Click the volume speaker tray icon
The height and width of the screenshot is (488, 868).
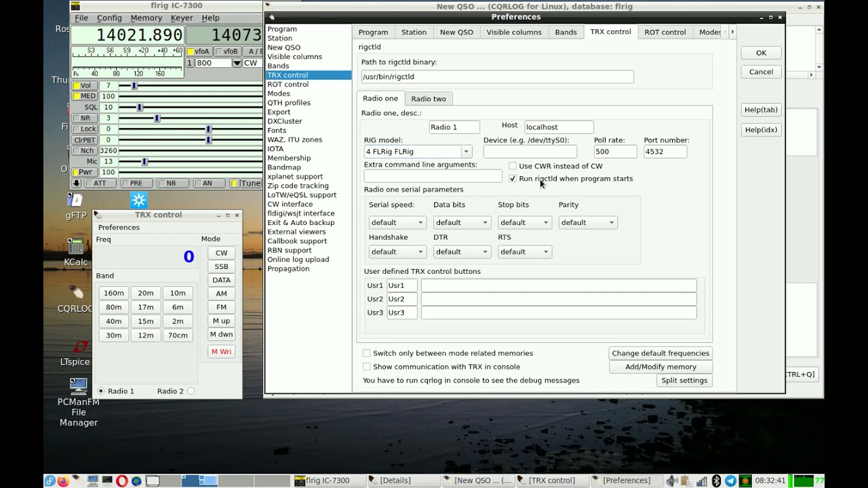[672, 481]
